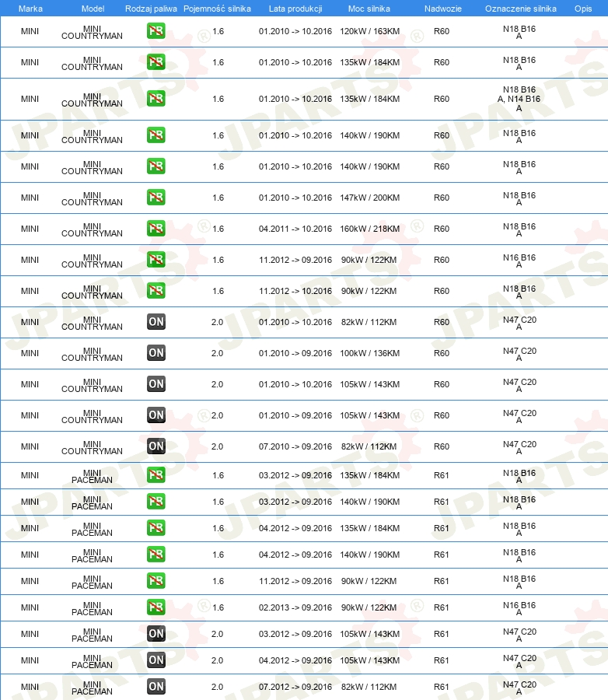The width and height of the screenshot is (608, 700).
Task: Click the Rodzaj paliwa column header
Action: 151,9
